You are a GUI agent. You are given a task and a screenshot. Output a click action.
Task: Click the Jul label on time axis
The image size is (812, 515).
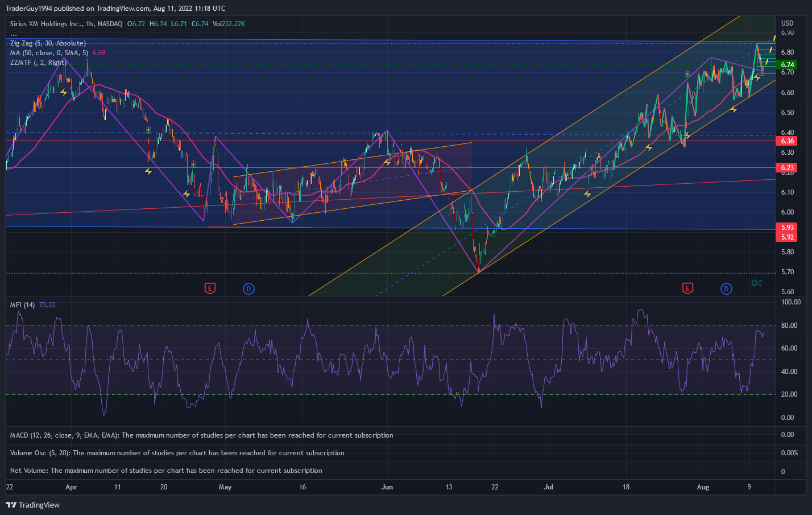[x=549, y=487]
